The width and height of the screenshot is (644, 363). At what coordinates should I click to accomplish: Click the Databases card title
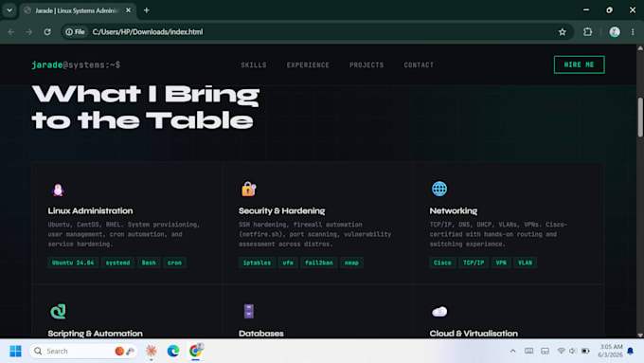click(x=261, y=333)
